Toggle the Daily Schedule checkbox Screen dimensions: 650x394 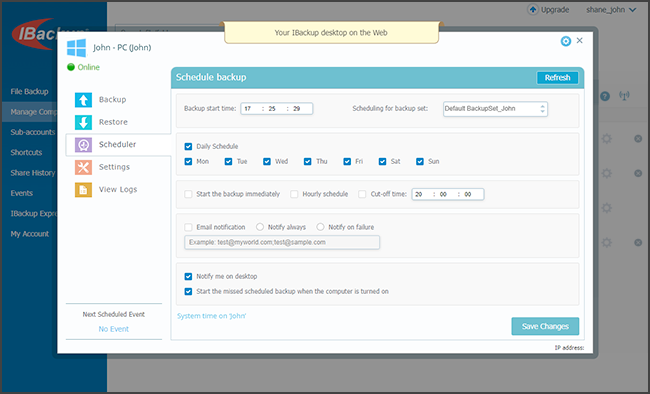click(188, 146)
